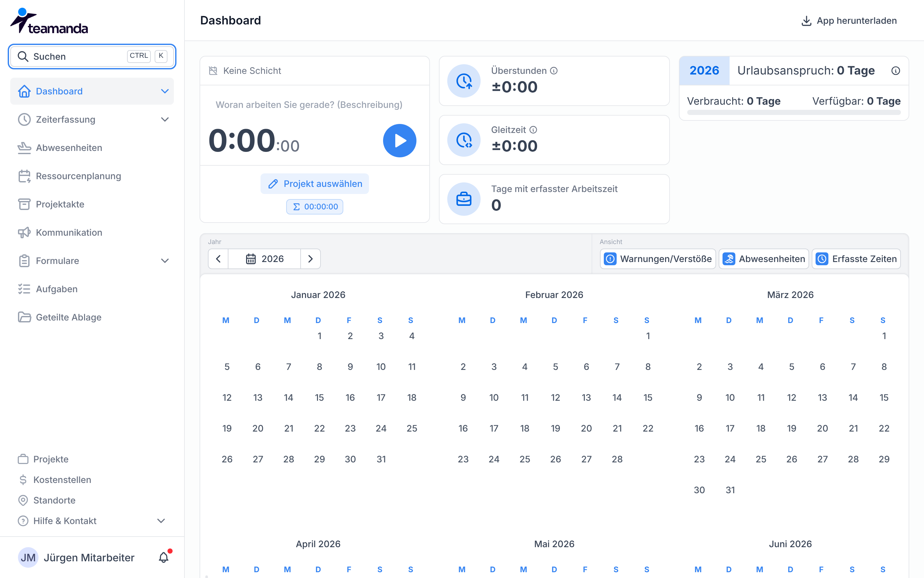924x578 pixels.
Task: Click the work description input field
Action: pos(315,105)
